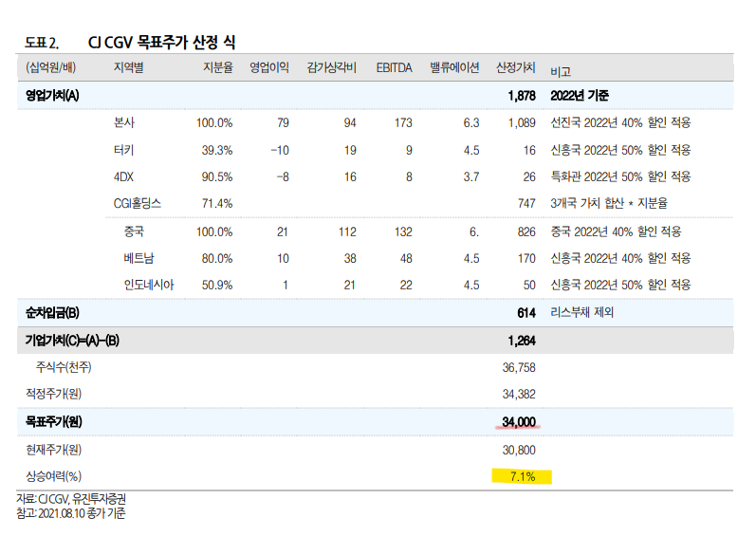The image size is (756, 555).
Task: Click note '특화관 2022년 50% 할인 적용'
Action: pyautogui.click(x=620, y=176)
